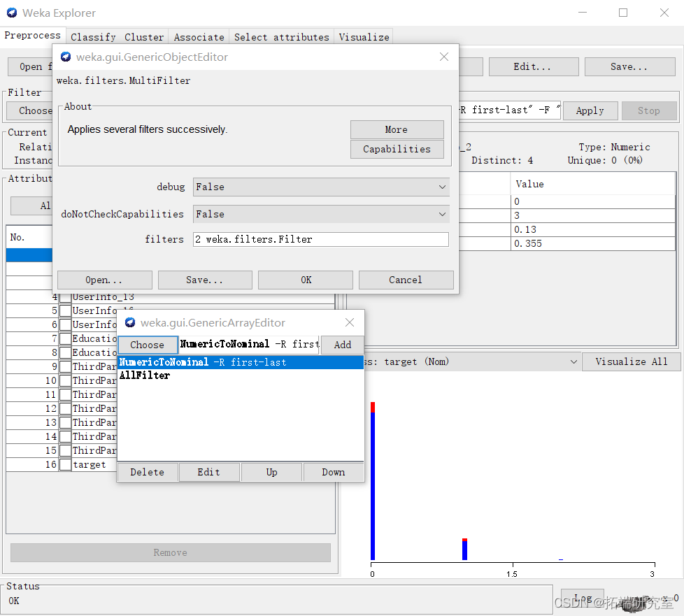Move selected filter Down

click(x=334, y=473)
